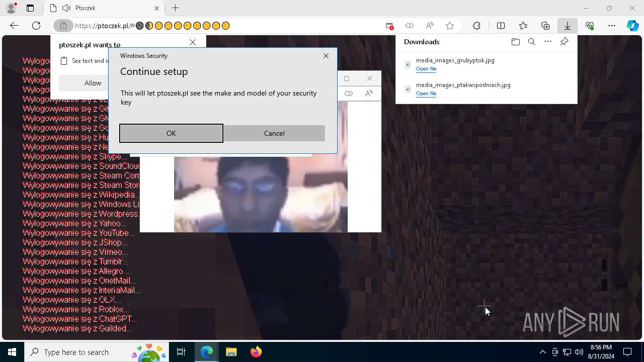This screenshot has height=362, width=644.
Task: Show hidden system tray icons
Action: (x=542, y=352)
